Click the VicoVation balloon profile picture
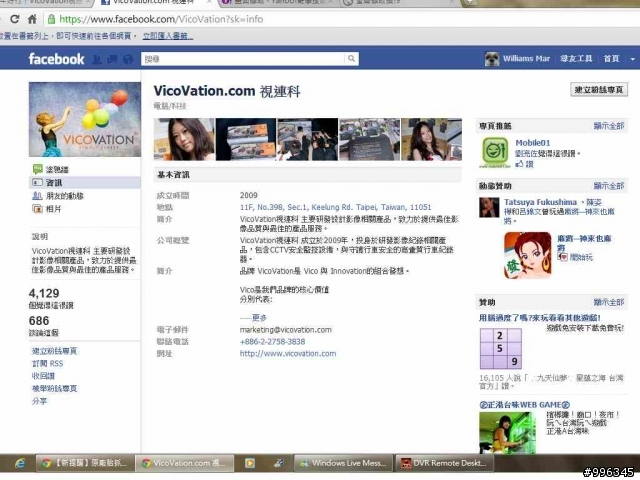This screenshot has width=640, height=480. (85, 119)
